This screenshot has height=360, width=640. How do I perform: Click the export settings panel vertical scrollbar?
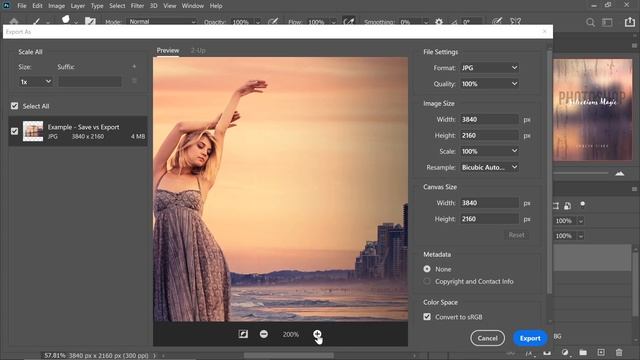549,171
